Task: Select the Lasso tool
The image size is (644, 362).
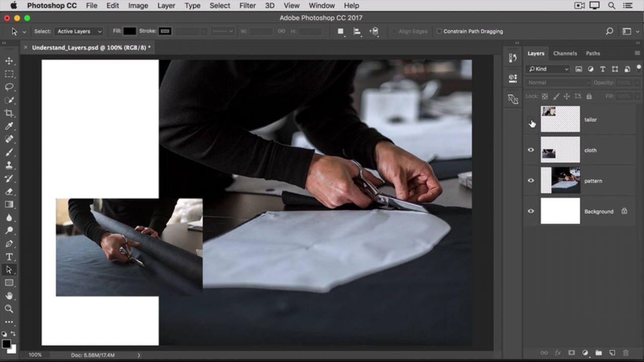Action: pyautogui.click(x=9, y=87)
